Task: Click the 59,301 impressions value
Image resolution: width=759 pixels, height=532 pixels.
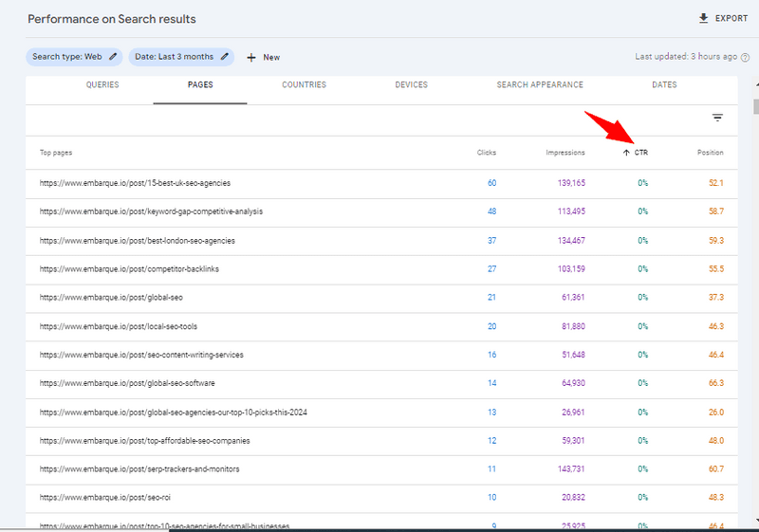Action: (x=573, y=441)
